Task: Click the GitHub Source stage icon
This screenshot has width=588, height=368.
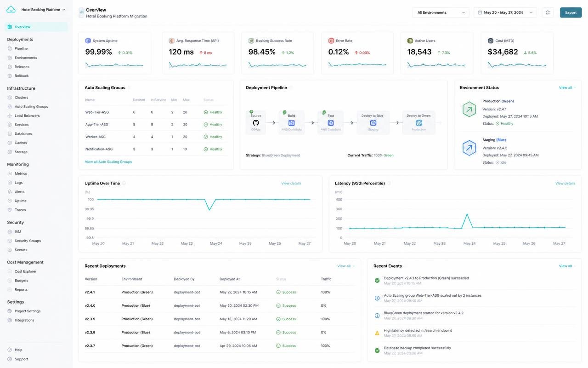Action: tap(256, 123)
